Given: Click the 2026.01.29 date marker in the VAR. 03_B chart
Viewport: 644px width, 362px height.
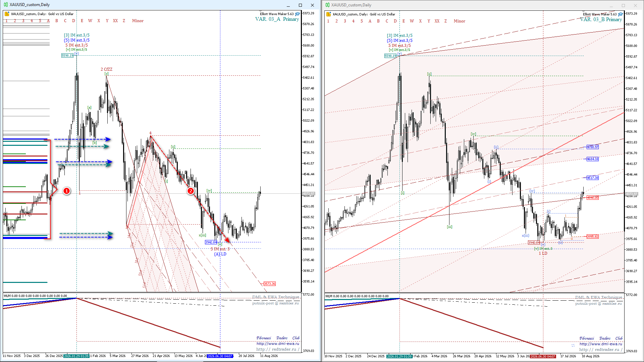Looking at the screenshot, I should click(399, 356).
